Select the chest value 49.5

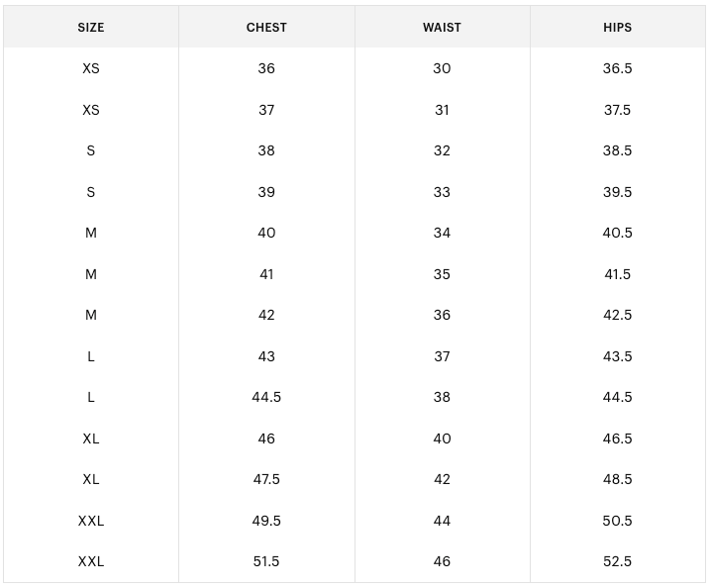click(266, 521)
